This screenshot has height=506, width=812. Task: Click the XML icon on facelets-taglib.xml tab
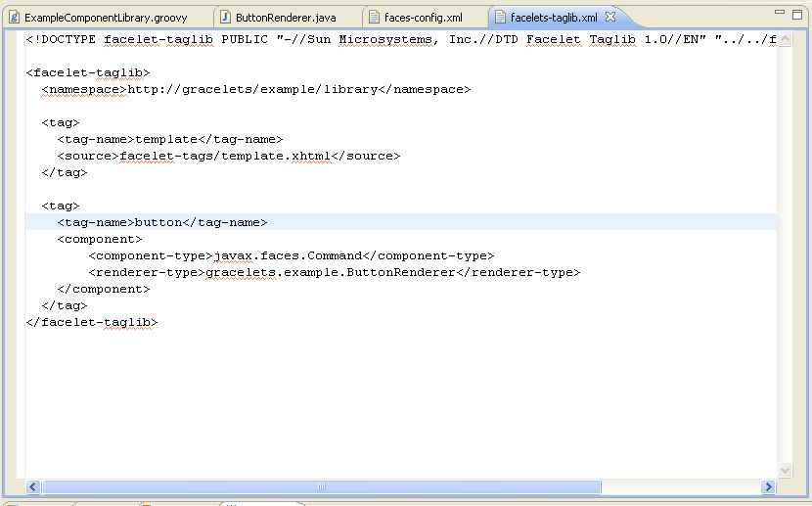[x=501, y=18]
